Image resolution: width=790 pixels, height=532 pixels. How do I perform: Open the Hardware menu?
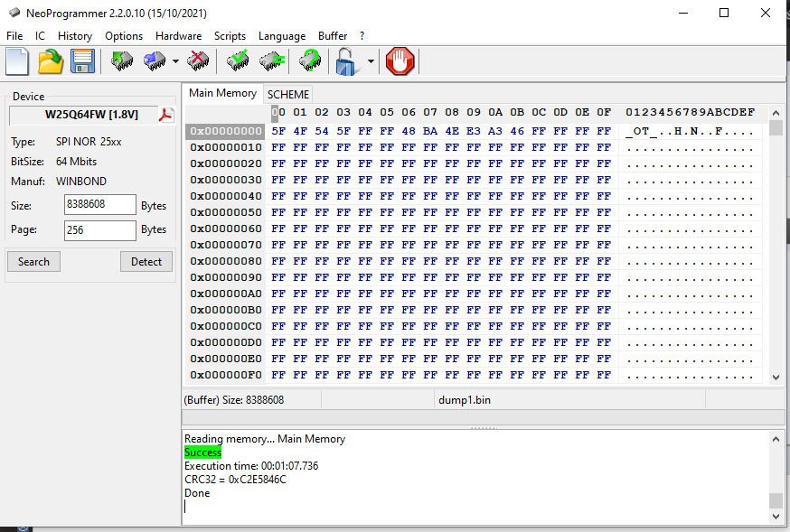178,36
